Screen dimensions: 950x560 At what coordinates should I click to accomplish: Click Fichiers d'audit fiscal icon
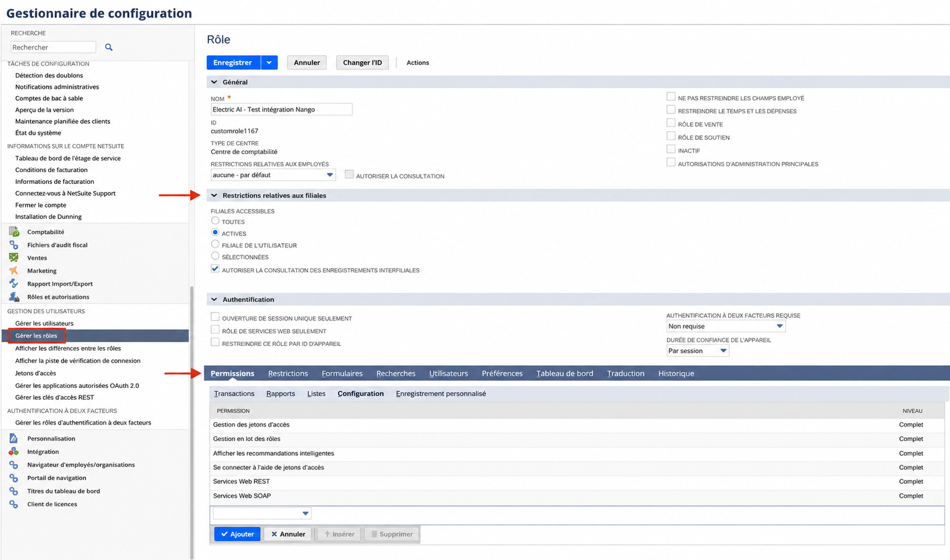coord(14,245)
